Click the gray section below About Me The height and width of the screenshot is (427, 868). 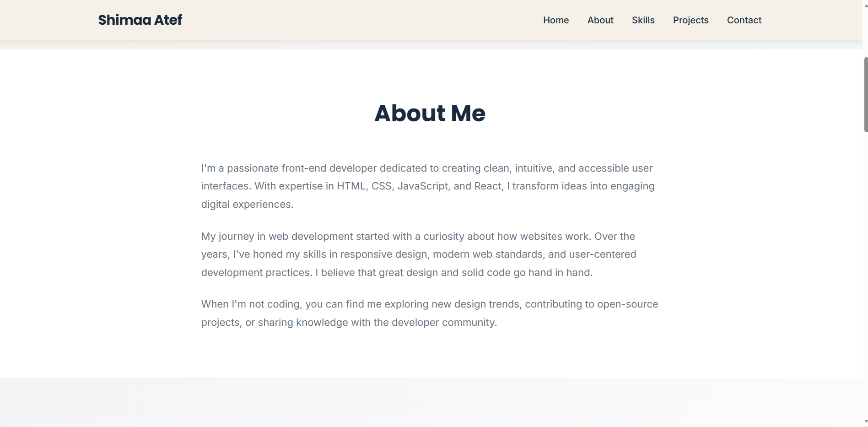click(429, 402)
